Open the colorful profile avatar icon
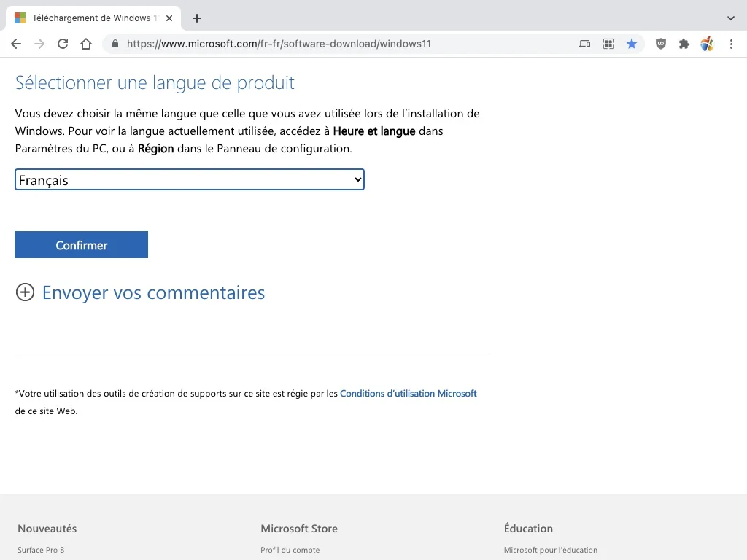Viewport: 747px width, 560px height. tap(708, 44)
